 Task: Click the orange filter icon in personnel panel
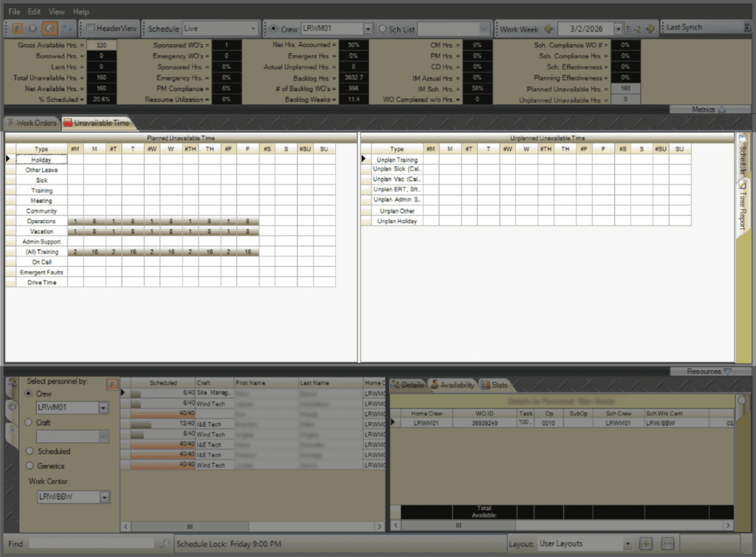click(112, 384)
